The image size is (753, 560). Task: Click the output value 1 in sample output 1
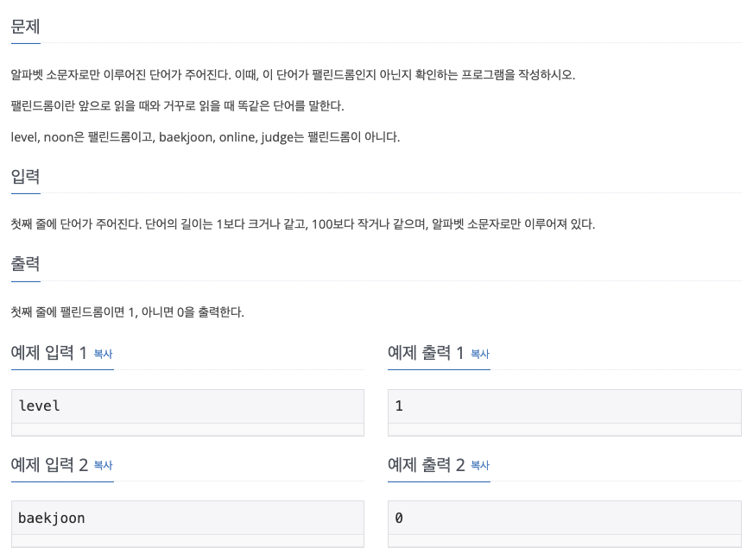(x=397, y=406)
